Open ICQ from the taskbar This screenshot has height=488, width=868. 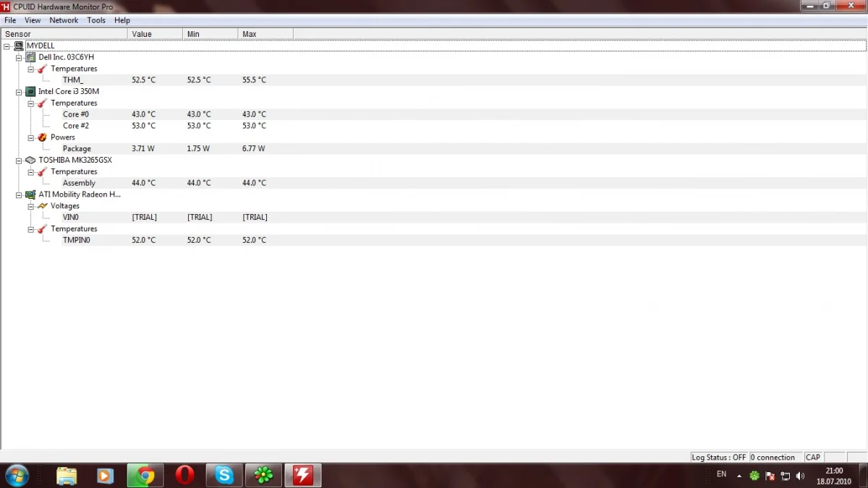[263, 475]
